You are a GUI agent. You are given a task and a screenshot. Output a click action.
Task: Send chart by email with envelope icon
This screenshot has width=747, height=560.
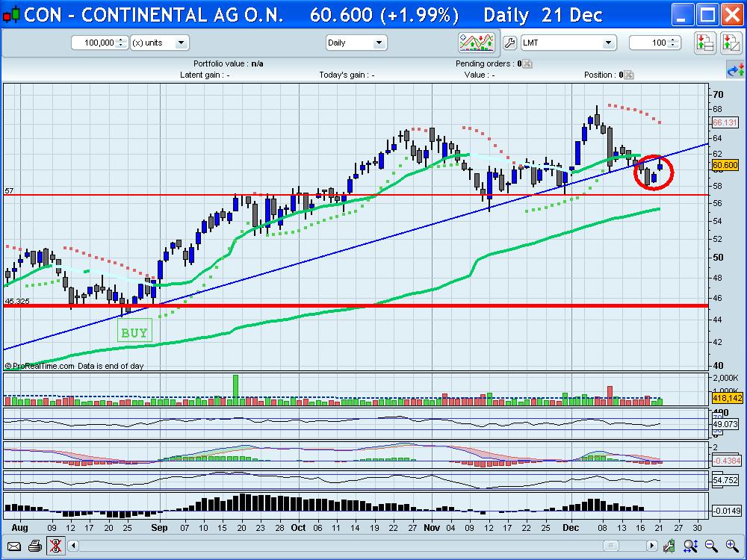pyautogui.click(x=14, y=546)
